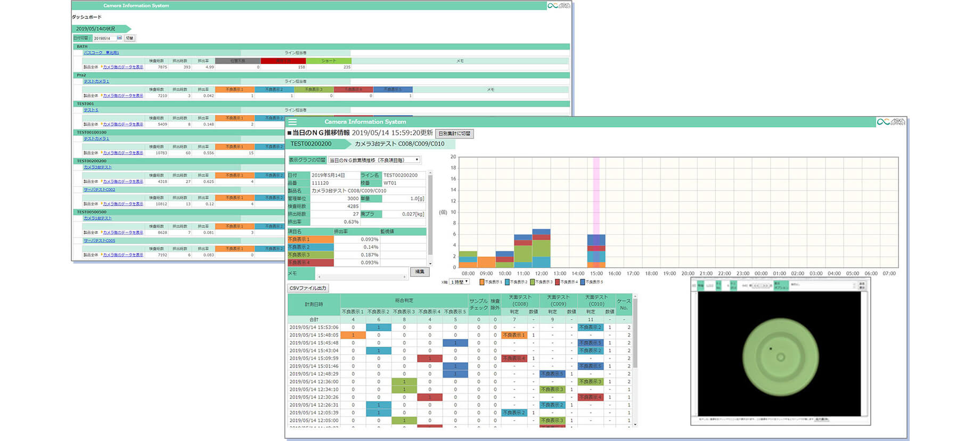Select the 2019/05/14の状況 heading tab
980x441 pixels.
[96, 29]
